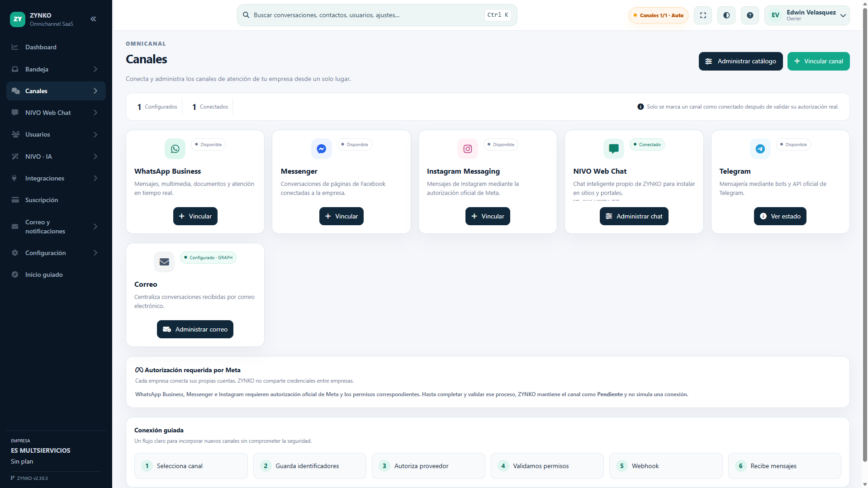The height and width of the screenshot is (488, 868).
Task: Switch dark/light theme with contrast icon
Action: point(726,15)
